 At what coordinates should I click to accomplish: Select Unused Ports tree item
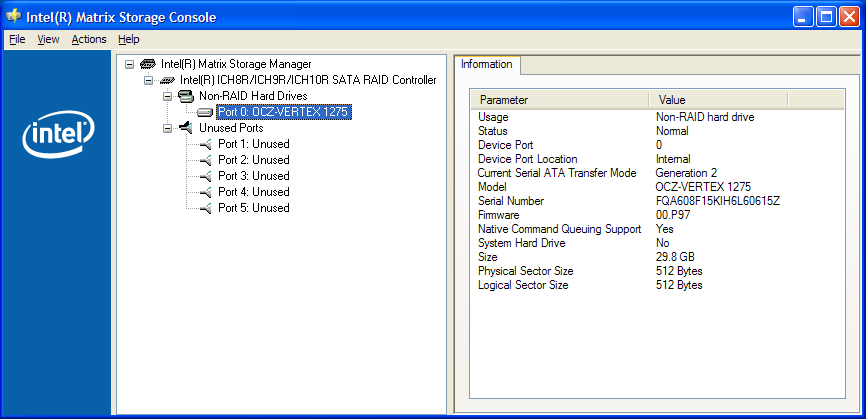(231, 128)
